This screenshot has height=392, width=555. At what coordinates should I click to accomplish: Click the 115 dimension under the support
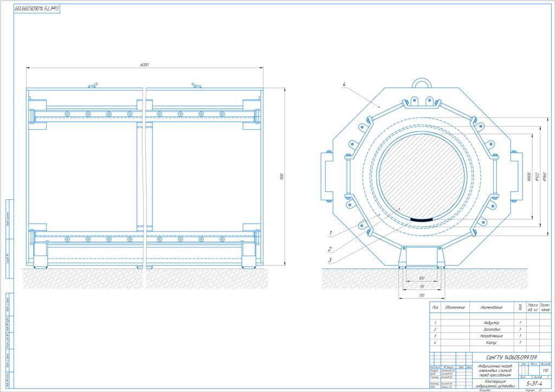click(421, 286)
